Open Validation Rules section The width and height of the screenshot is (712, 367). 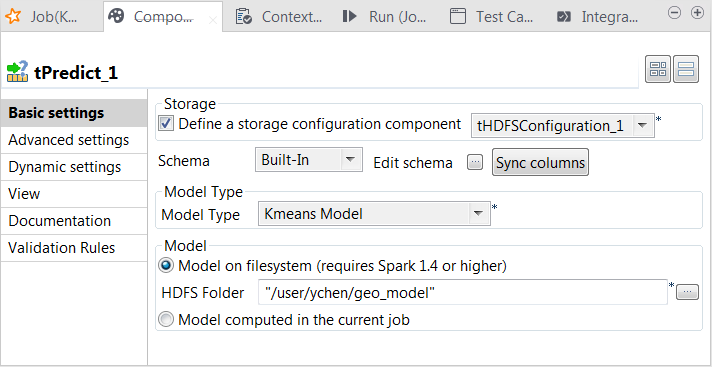(74, 248)
